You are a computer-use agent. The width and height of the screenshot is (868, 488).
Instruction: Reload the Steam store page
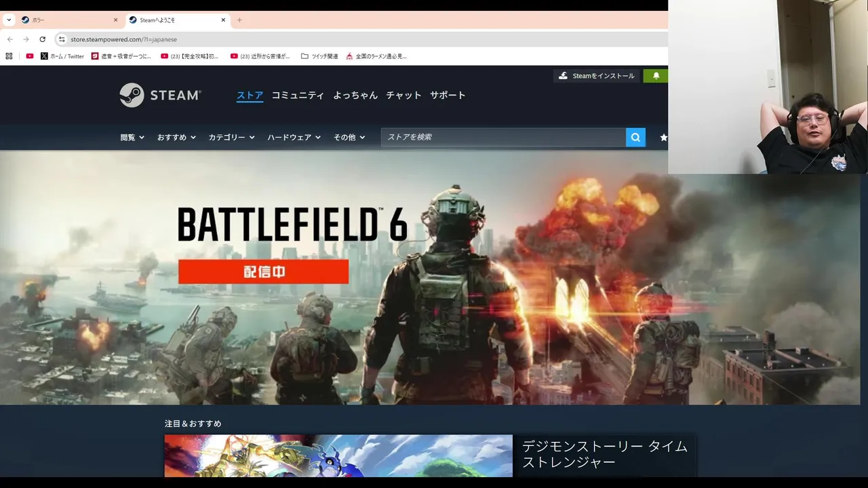pos(43,39)
